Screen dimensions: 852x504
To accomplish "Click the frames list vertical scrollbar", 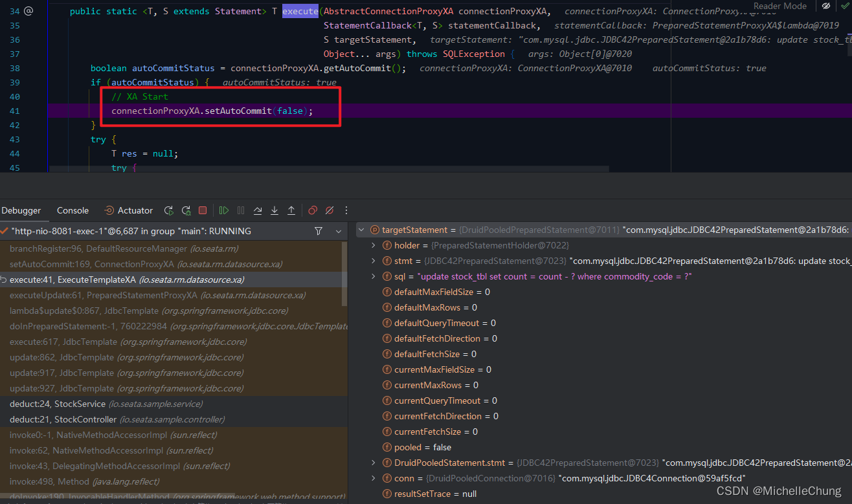I will [344, 273].
